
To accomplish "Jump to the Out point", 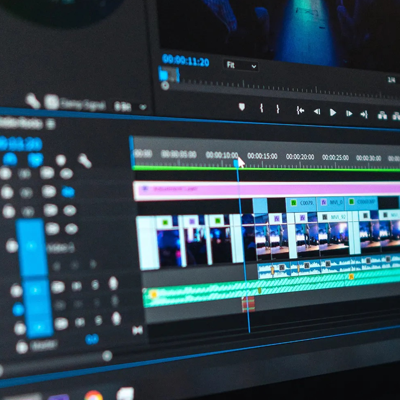I will tap(364, 115).
